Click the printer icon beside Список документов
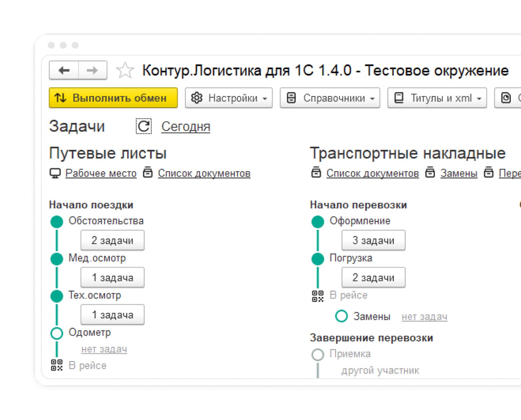 tap(148, 173)
